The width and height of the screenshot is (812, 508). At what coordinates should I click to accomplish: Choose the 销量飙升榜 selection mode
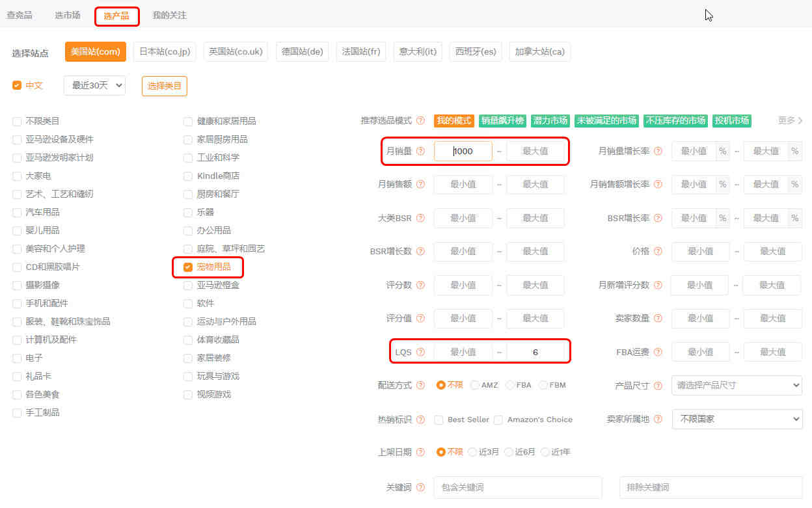502,120
